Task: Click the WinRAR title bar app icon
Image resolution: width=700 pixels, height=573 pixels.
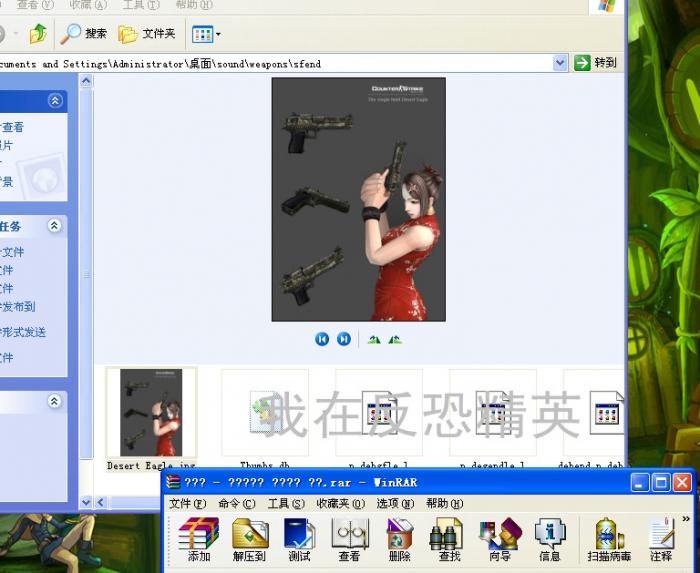Action: 173,482
